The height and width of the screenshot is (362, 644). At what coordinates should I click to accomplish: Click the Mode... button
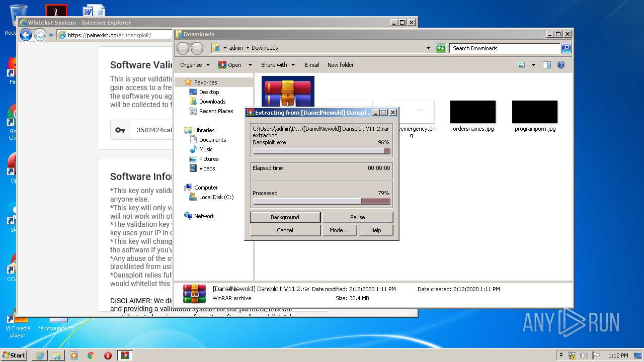tap(339, 230)
